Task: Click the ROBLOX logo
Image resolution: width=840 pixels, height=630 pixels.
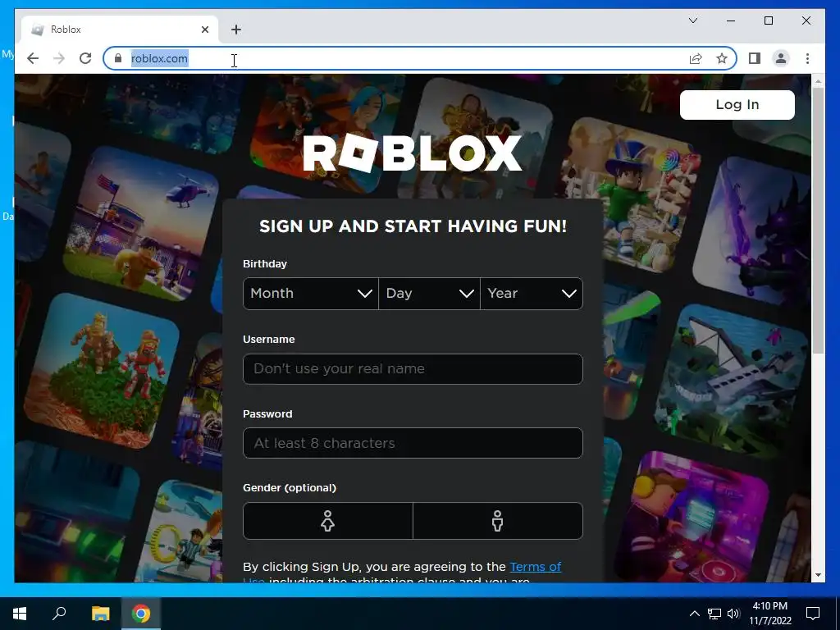Action: pos(412,153)
